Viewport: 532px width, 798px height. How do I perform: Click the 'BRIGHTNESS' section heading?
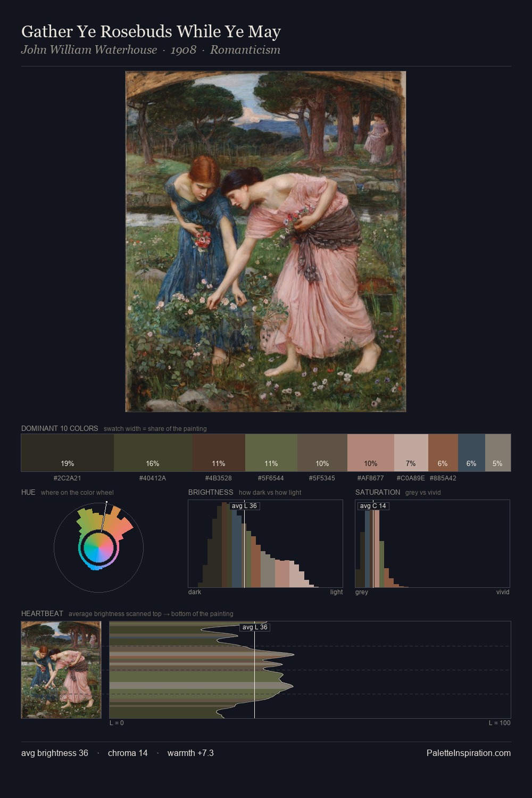tap(211, 492)
